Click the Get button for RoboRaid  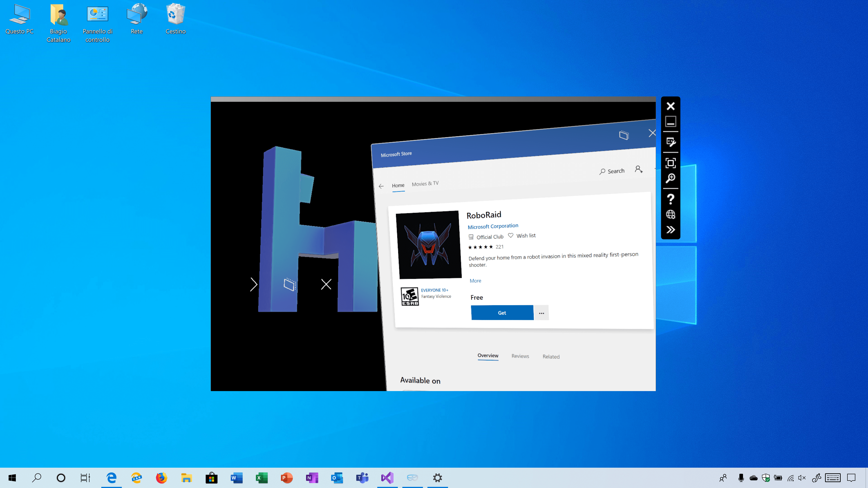(x=502, y=313)
